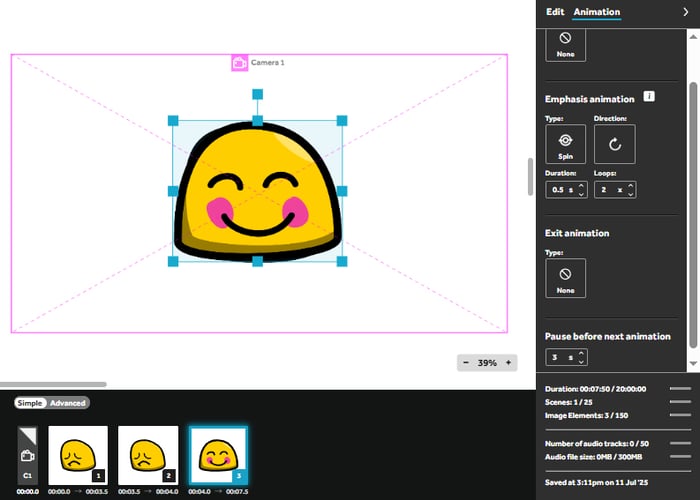Select timeline thumbnail 1 sad emoji
This screenshot has width=700, height=500.
point(78,455)
